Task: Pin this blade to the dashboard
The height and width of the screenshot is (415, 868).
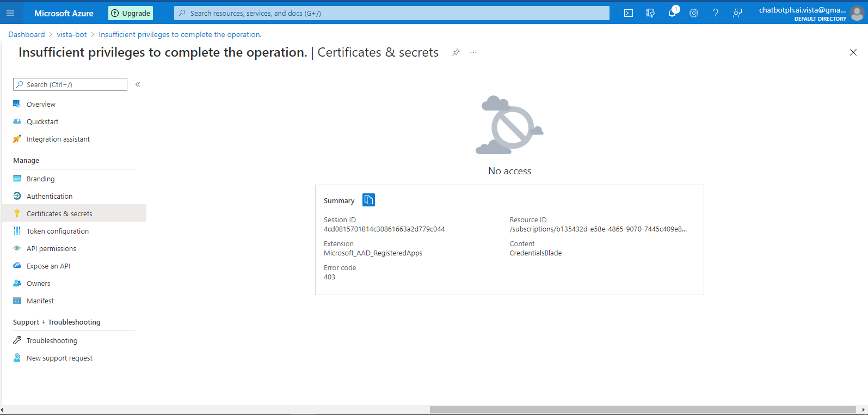Action: 456,52
